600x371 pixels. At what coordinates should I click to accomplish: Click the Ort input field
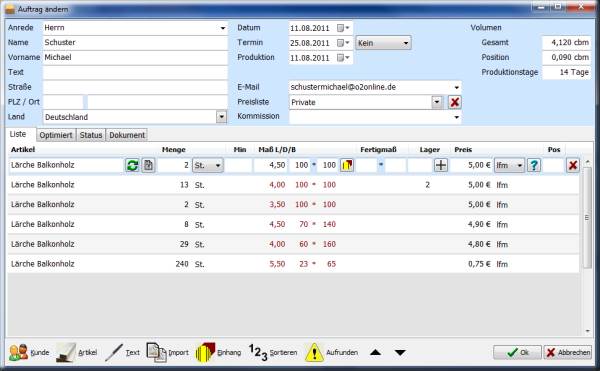pos(157,102)
